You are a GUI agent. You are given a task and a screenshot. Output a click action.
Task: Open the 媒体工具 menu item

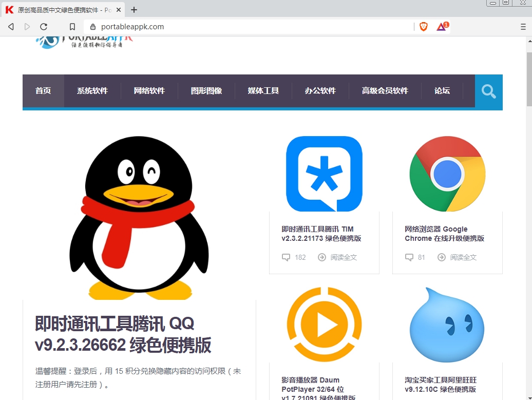point(263,90)
